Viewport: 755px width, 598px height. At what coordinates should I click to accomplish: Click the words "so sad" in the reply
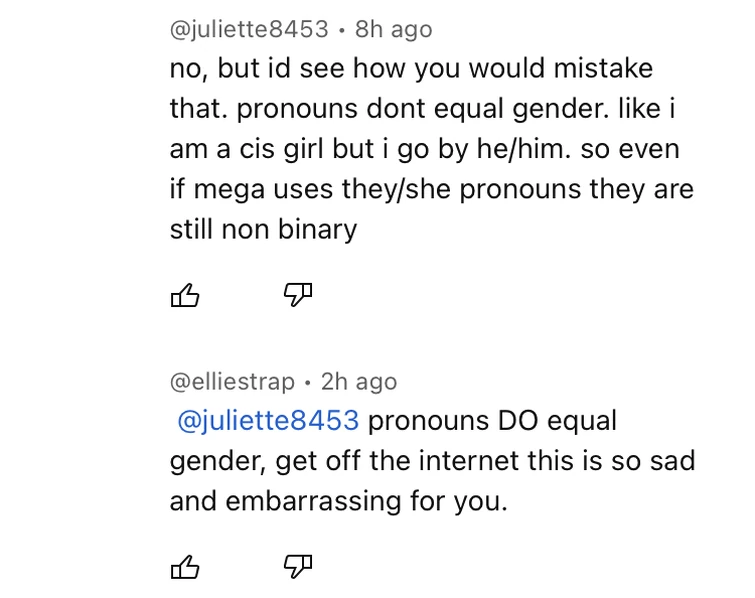tap(655, 461)
